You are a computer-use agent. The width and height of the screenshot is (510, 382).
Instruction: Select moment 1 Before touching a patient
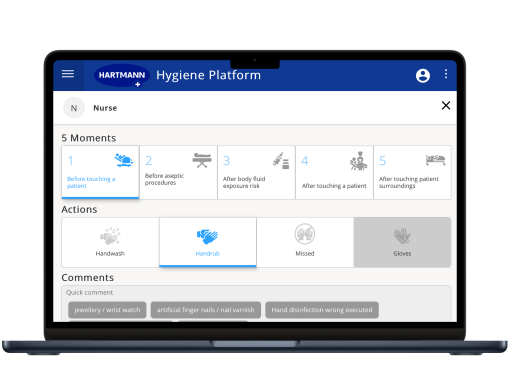tap(100, 172)
